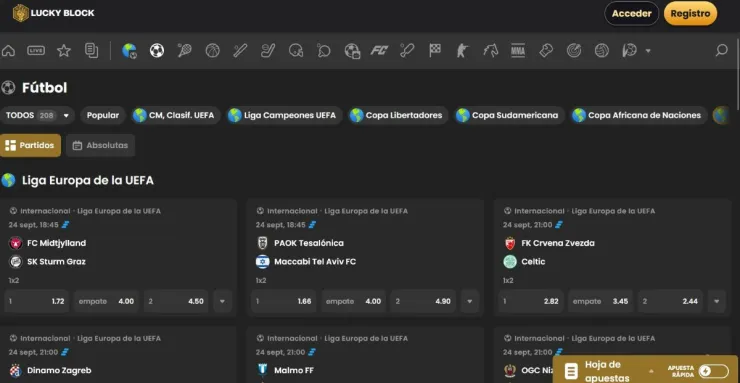This screenshot has height=383, width=740.
Task: Open FC Midtjylland team name
Action: coord(57,243)
